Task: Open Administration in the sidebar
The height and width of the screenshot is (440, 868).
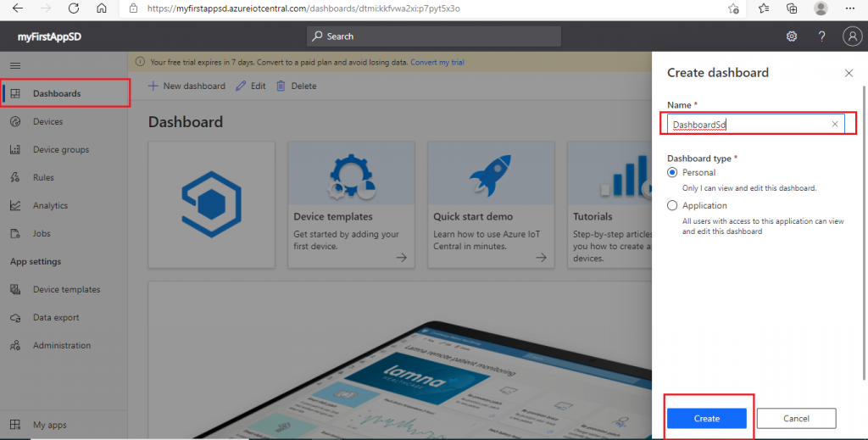Action: coord(64,345)
